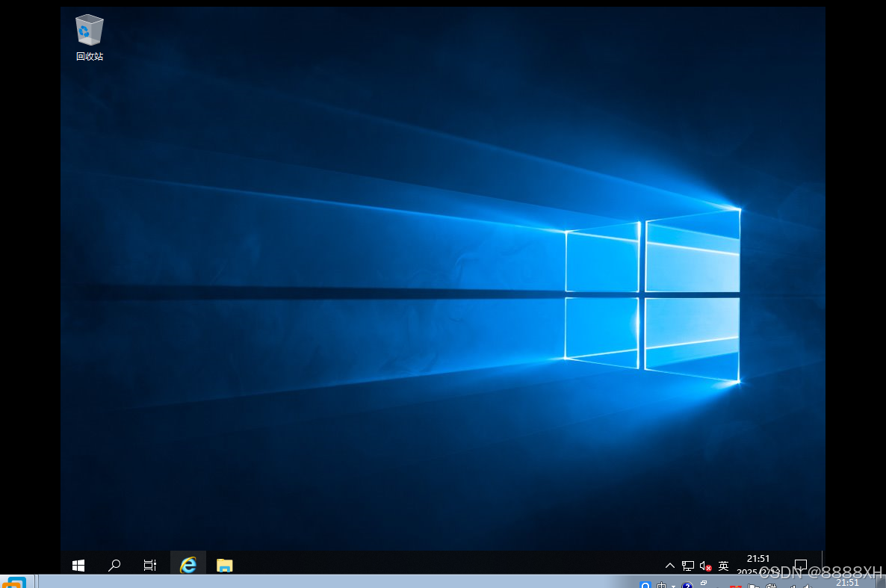This screenshot has width=886, height=588.
Task: Open the clock showing 21:51 in taskbar
Action: tap(758, 565)
